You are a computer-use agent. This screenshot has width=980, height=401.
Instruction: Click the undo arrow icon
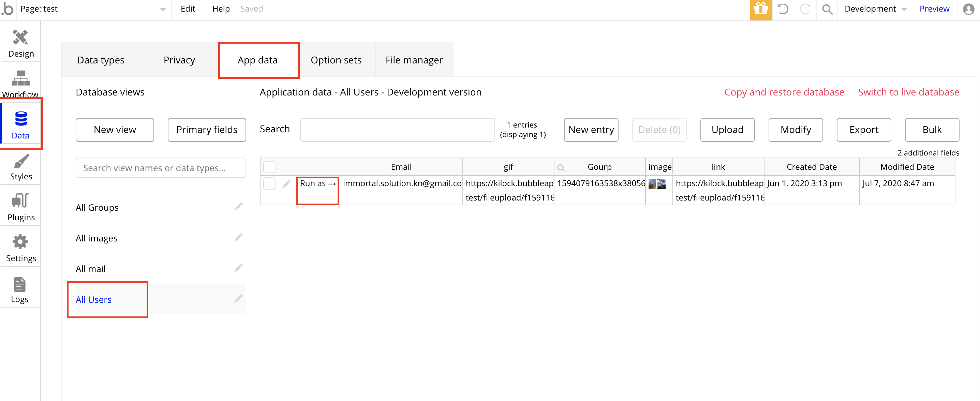point(783,9)
